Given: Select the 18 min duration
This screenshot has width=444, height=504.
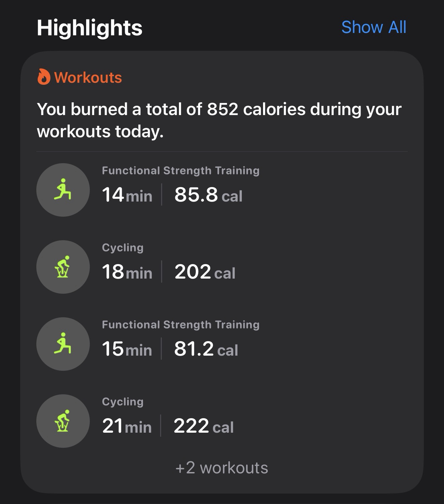Looking at the screenshot, I should (127, 272).
